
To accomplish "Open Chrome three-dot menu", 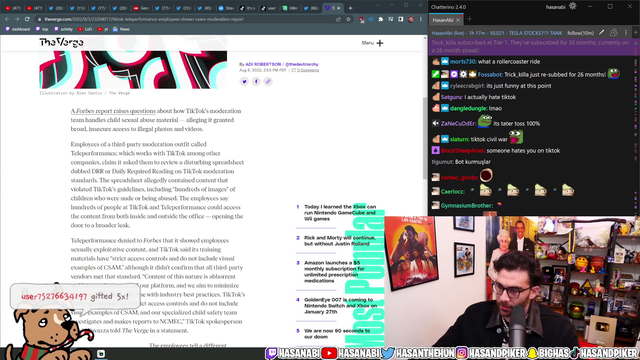I will (x=421, y=19).
